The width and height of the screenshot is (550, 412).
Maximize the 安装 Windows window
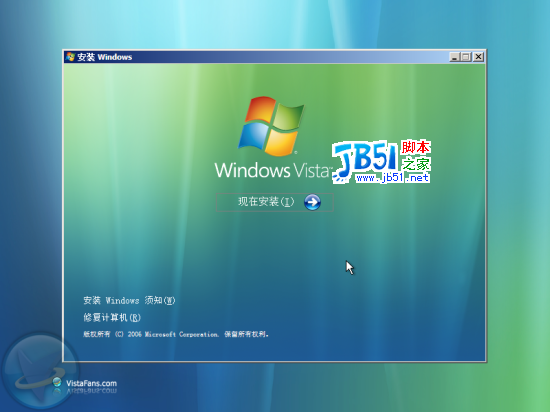pyautogui.click(x=466, y=57)
